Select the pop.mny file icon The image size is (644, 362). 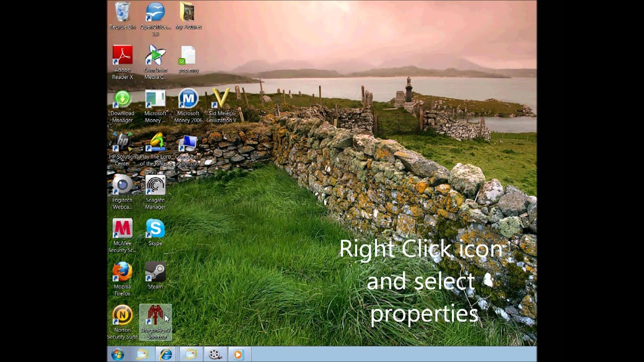point(188,59)
